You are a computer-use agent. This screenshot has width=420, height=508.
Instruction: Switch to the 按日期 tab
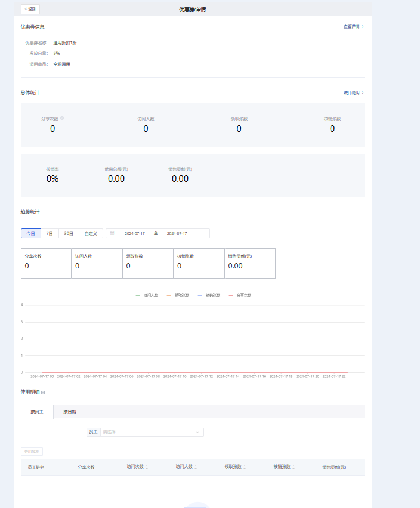tap(70, 412)
